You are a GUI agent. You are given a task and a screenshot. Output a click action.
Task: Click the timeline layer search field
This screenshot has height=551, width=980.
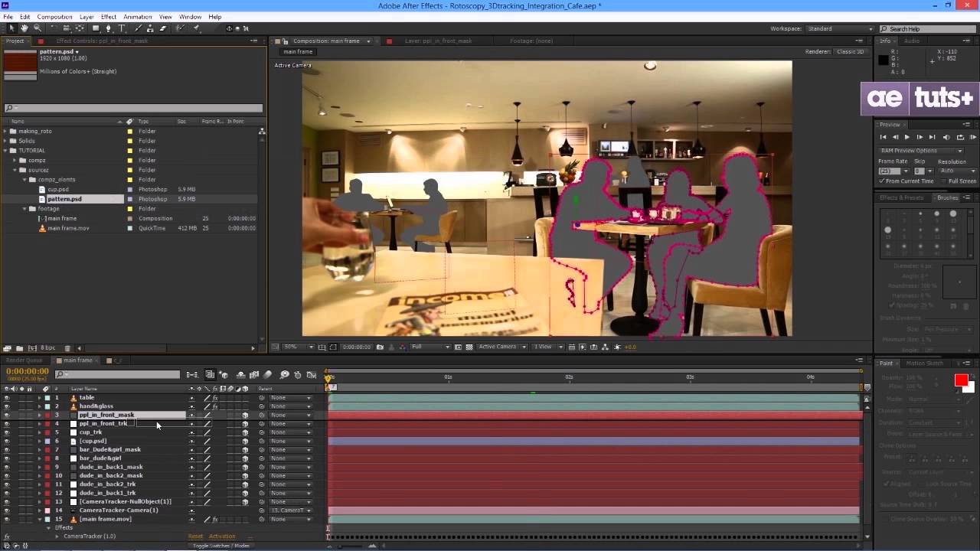(117, 374)
